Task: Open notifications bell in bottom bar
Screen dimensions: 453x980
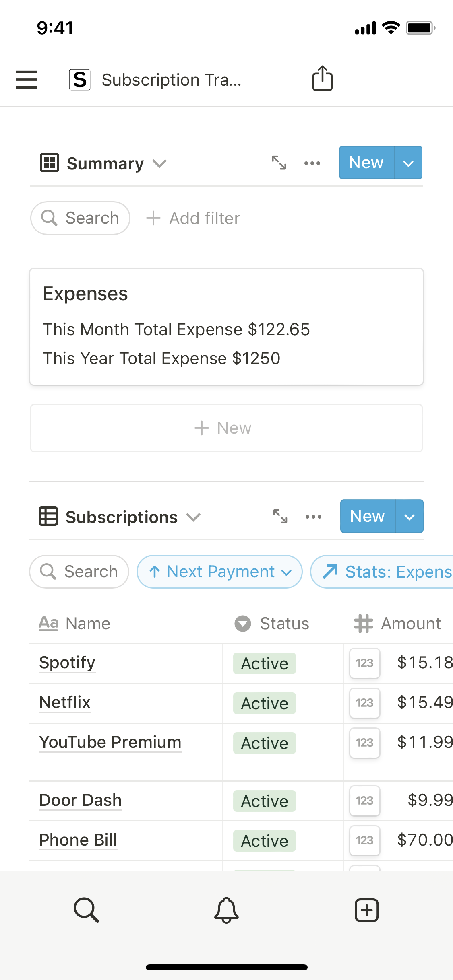Action: pyautogui.click(x=226, y=910)
